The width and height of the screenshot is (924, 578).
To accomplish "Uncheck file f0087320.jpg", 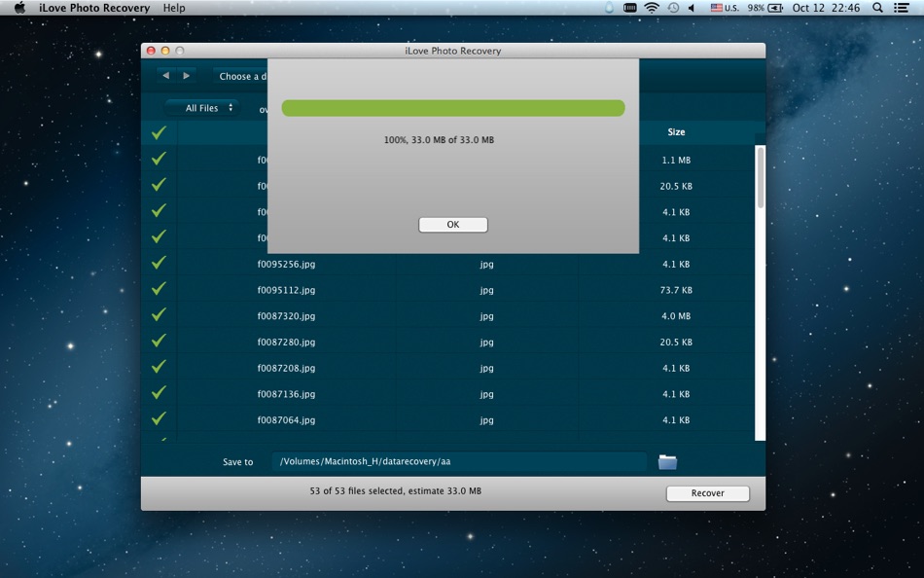I will [159, 314].
